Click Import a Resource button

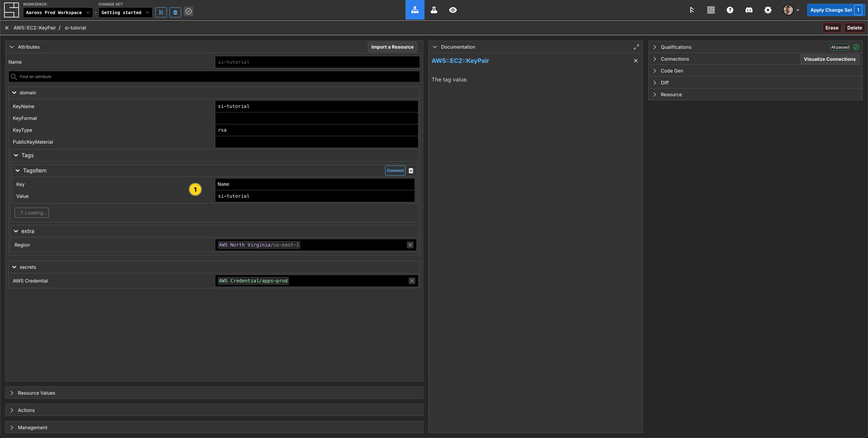[x=392, y=47]
